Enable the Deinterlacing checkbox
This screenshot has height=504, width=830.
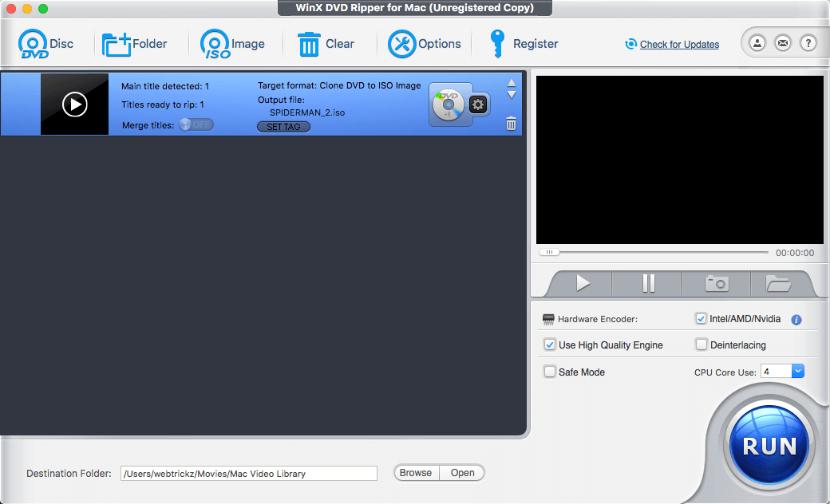point(702,345)
